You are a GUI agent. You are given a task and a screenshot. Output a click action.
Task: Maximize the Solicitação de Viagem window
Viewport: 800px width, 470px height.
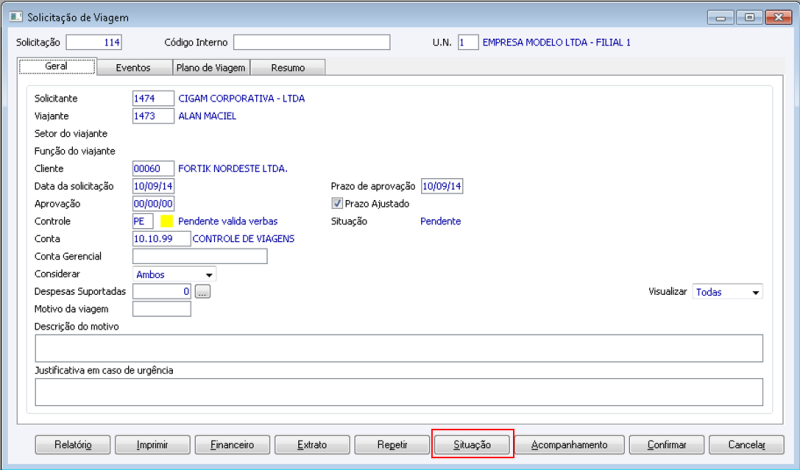[x=749, y=17]
